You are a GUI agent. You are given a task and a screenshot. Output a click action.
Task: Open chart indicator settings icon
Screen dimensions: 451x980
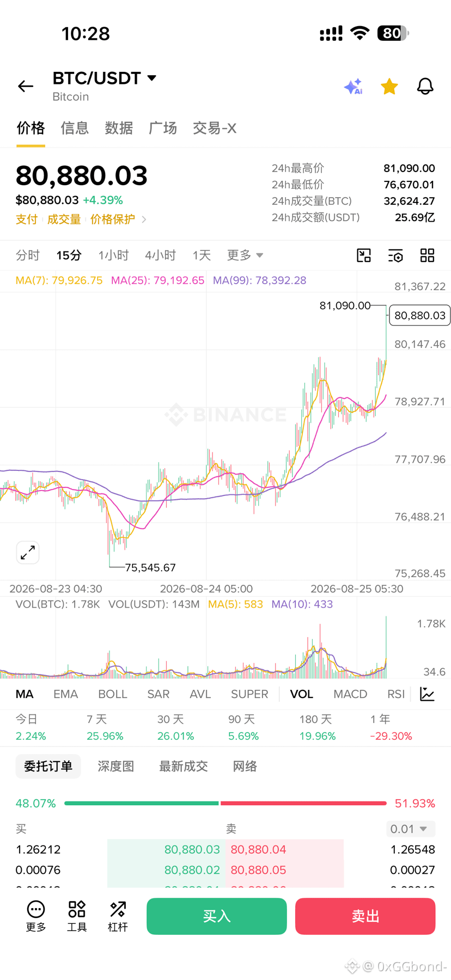395,255
